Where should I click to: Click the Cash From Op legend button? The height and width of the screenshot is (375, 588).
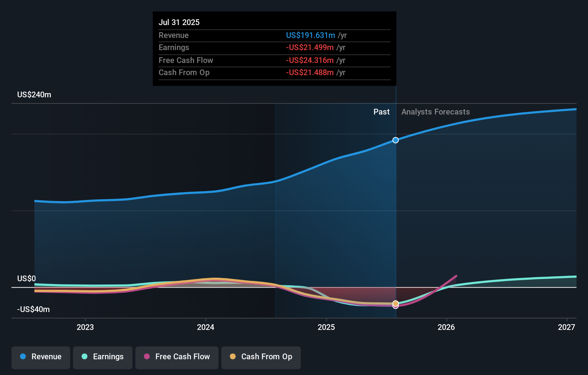pos(261,357)
